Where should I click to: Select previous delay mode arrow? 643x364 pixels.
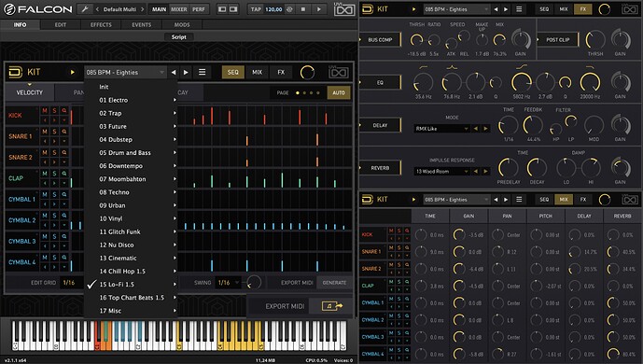pos(476,128)
